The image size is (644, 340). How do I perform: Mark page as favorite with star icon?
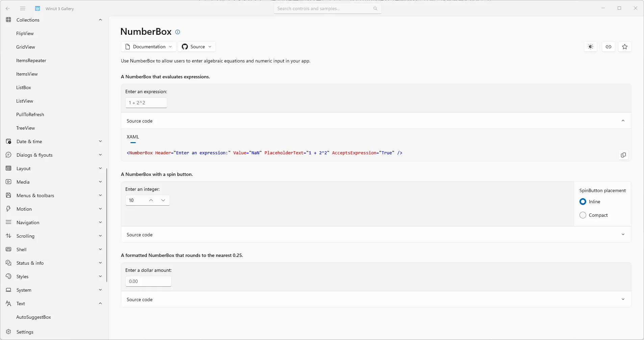click(625, 47)
